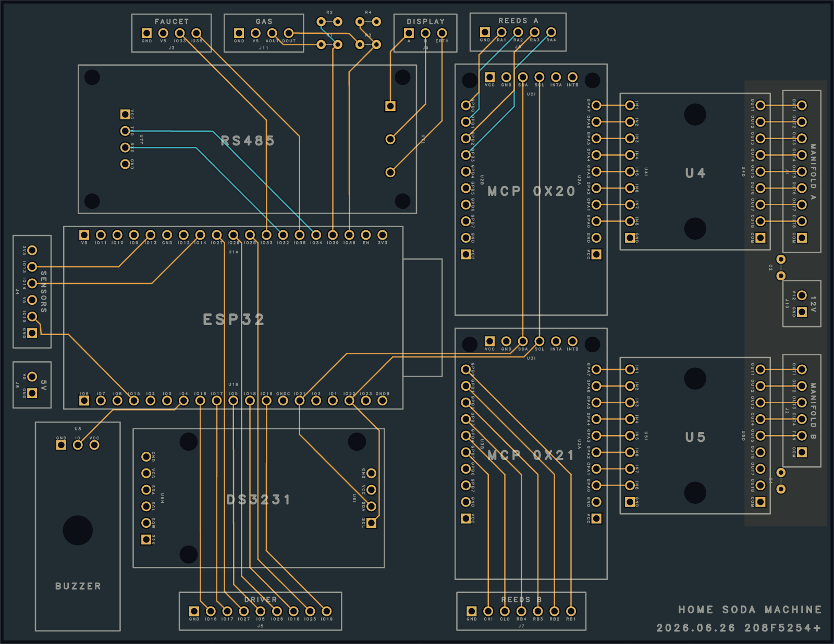Screen dimensions: 834x644
Task: Click the MANIFOLD A label
Action: pyautogui.click(x=813, y=172)
